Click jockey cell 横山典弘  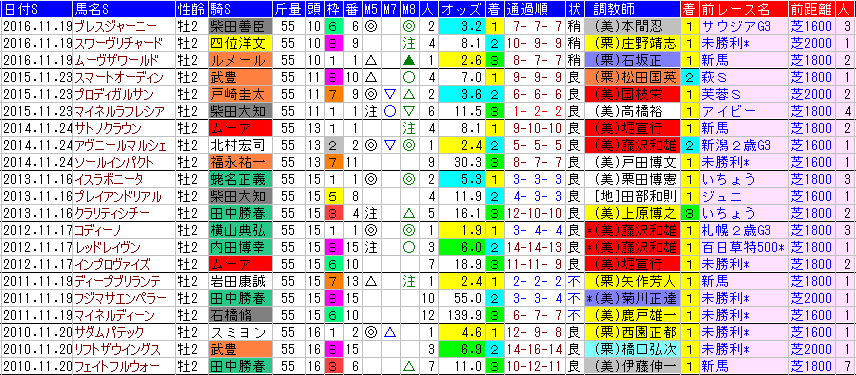[240, 231]
